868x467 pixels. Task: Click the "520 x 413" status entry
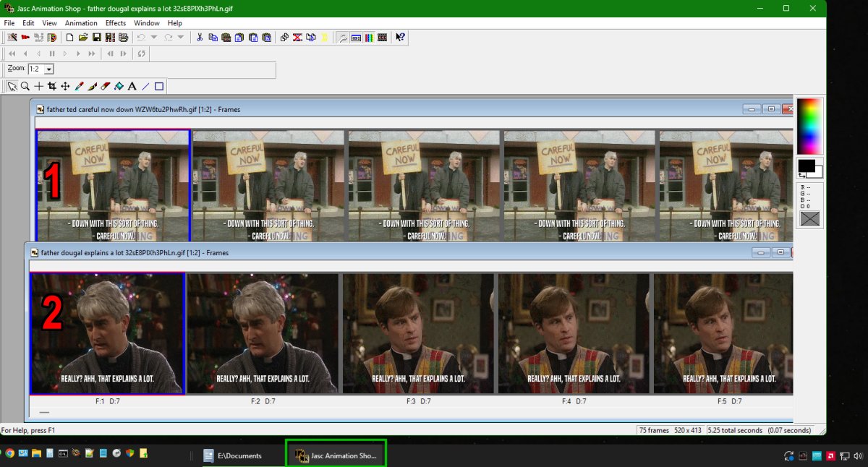tap(688, 430)
